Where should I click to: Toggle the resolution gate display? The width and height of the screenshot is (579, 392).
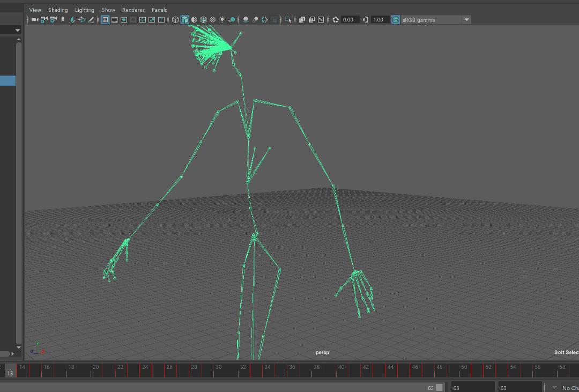(x=123, y=19)
